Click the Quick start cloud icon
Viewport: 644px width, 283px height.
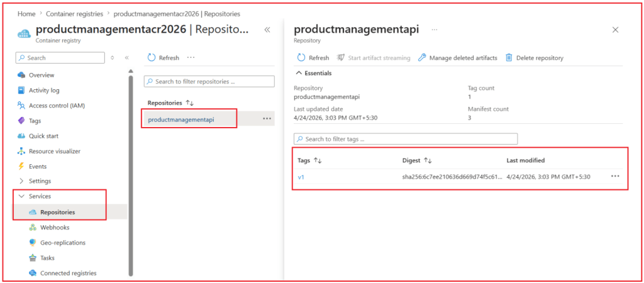click(x=21, y=136)
